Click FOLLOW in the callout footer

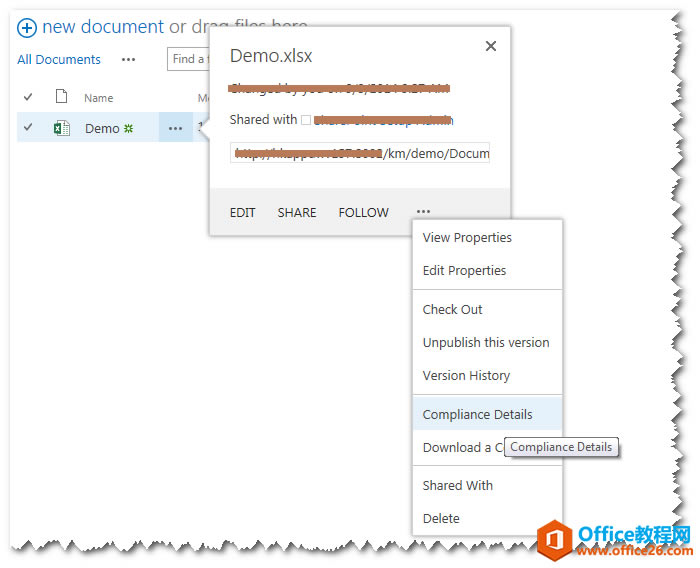[x=363, y=213]
